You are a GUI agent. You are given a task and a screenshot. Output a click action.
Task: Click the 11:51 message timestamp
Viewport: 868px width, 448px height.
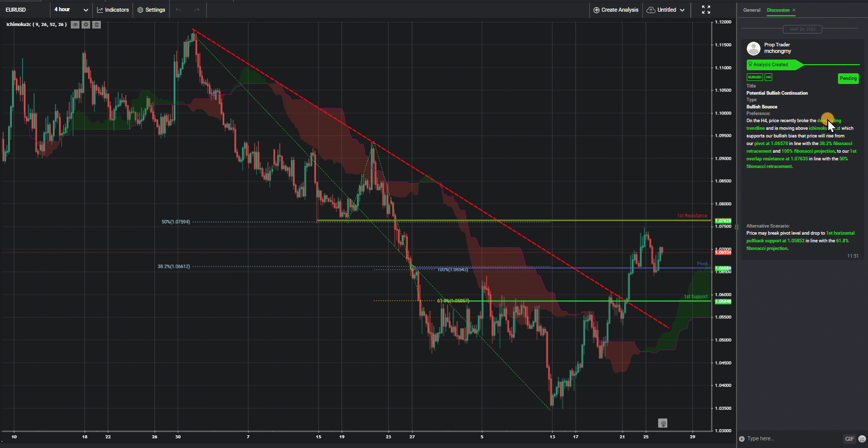coord(853,256)
